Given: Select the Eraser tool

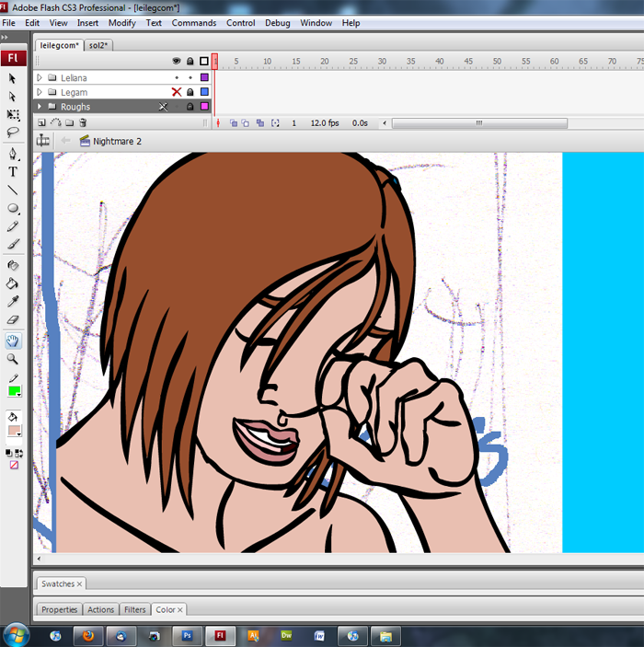Looking at the screenshot, I should coord(13,320).
